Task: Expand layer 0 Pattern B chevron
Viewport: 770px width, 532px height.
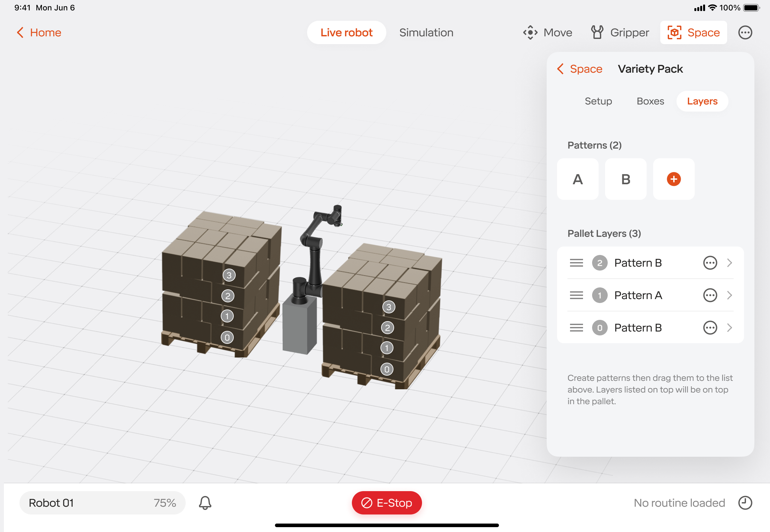Action: [x=729, y=328]
